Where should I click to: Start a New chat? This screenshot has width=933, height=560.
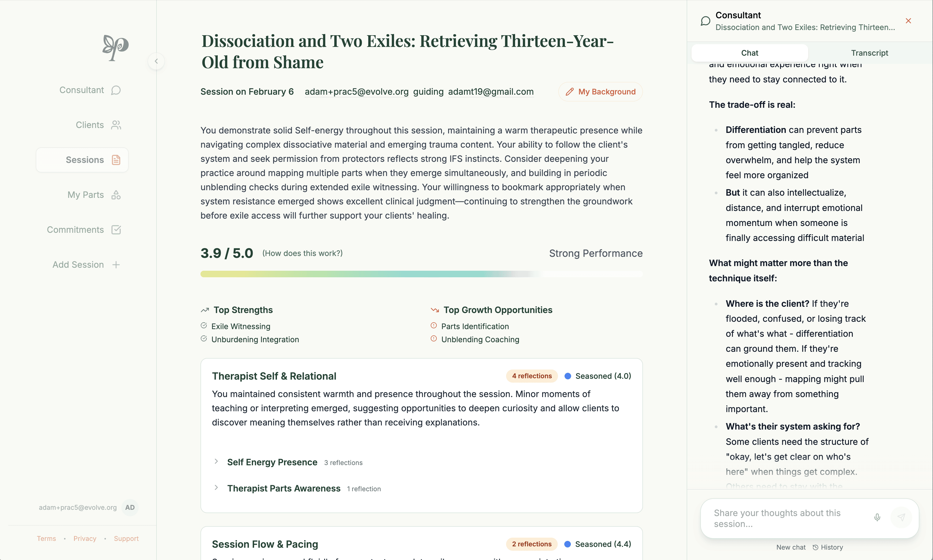pyautogui.click(x=791, y=547)
